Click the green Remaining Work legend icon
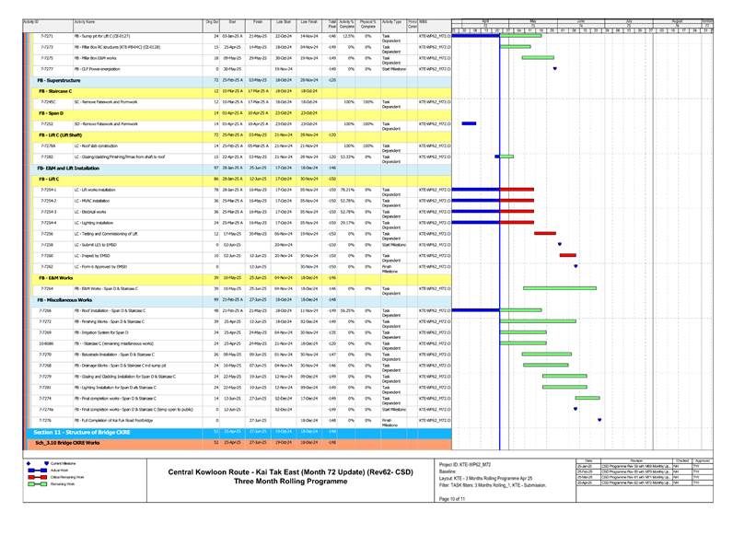756x535 pixels. point(37,484)
